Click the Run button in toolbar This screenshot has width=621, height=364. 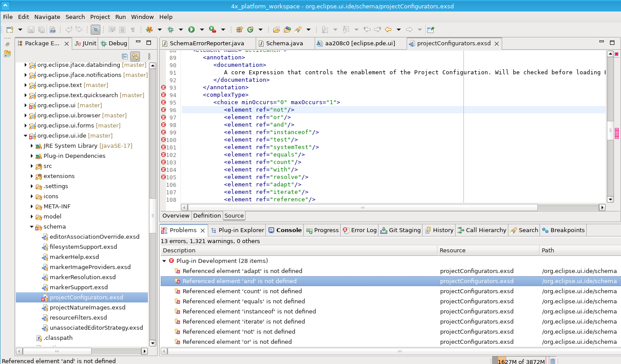tap(191, 29)
